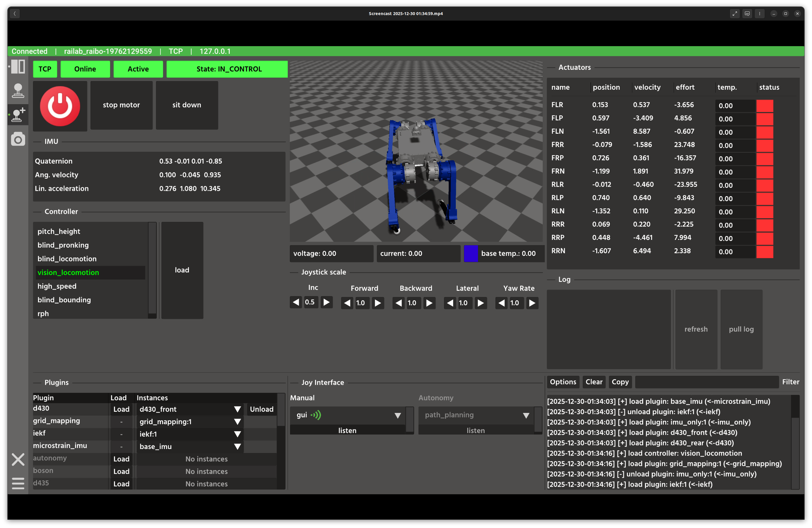Click the video player back arrow
Viewport: 812px width, 528px height.
tap(15, 14)
